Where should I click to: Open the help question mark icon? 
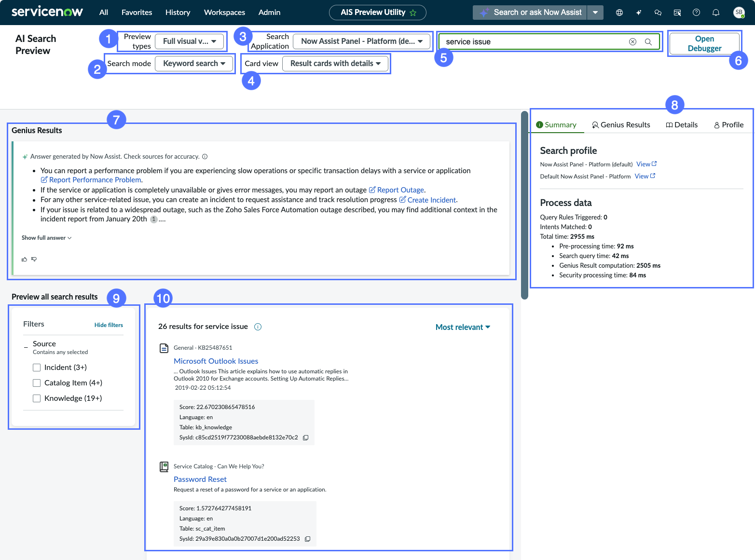click(x=696, y=13)
